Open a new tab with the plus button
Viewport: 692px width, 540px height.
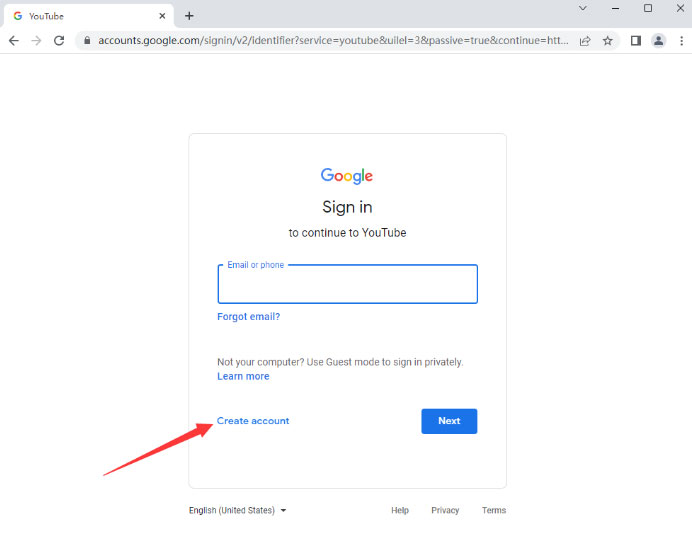click(x=189, y=16)
